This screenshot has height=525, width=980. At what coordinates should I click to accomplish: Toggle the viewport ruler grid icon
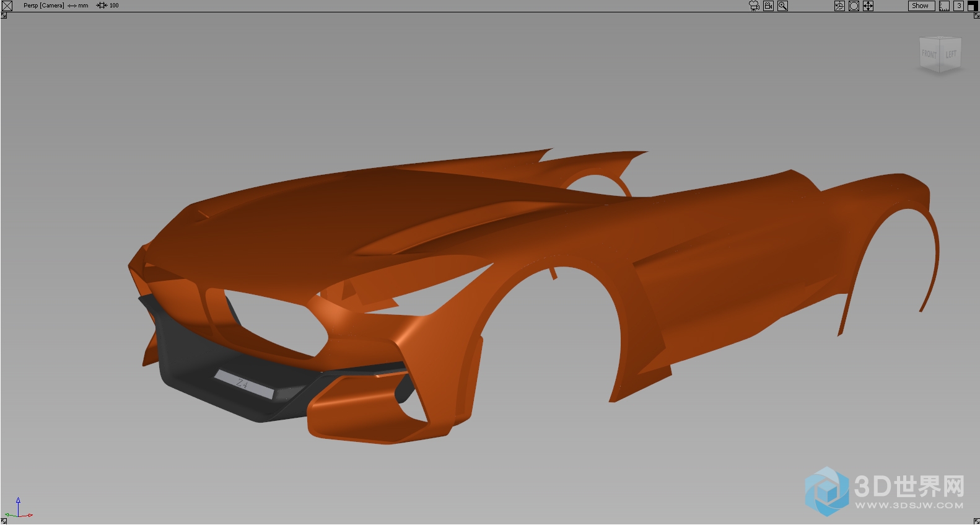coord(944,6)
